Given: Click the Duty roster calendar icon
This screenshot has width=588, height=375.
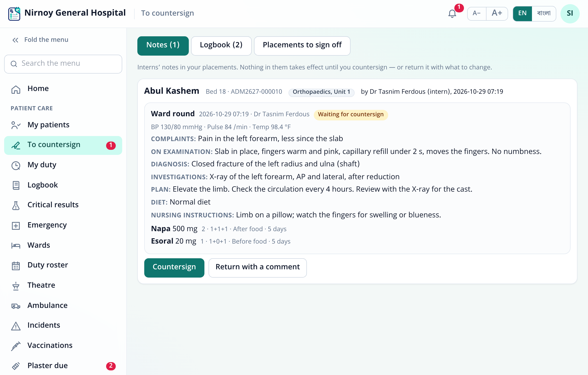Looking at the screenshot, I should tap(16, 266).
